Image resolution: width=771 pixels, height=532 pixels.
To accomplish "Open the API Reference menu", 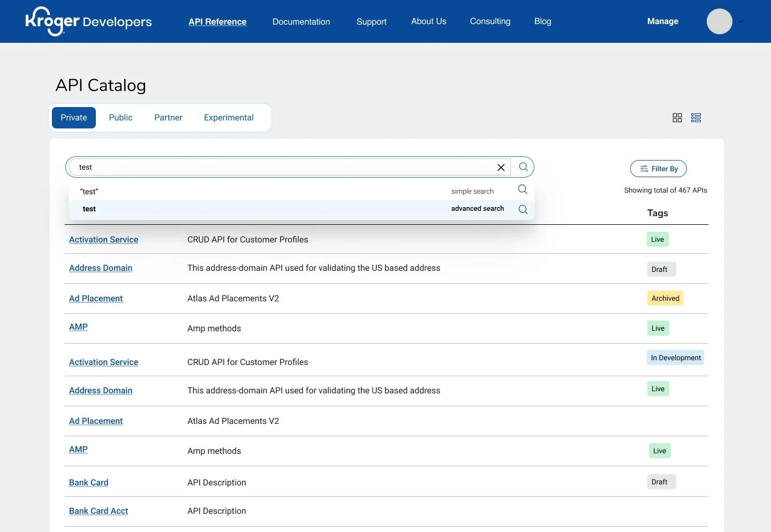I will 217,21.
